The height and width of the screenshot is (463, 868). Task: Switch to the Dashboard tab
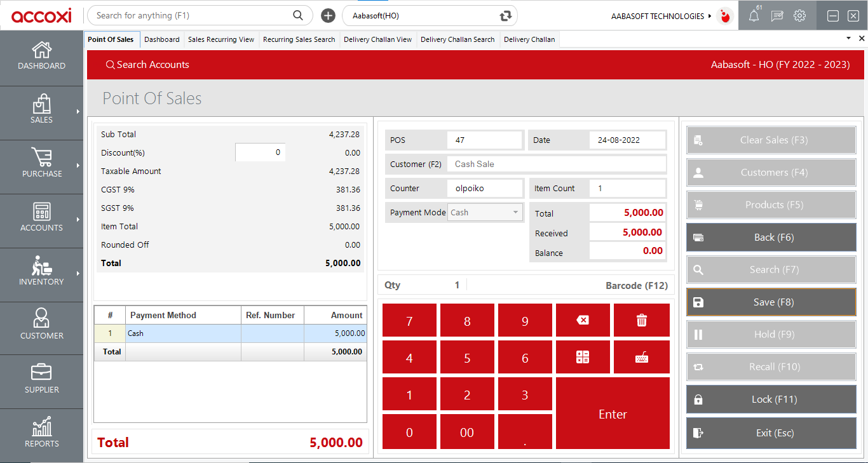pos(162,39)
